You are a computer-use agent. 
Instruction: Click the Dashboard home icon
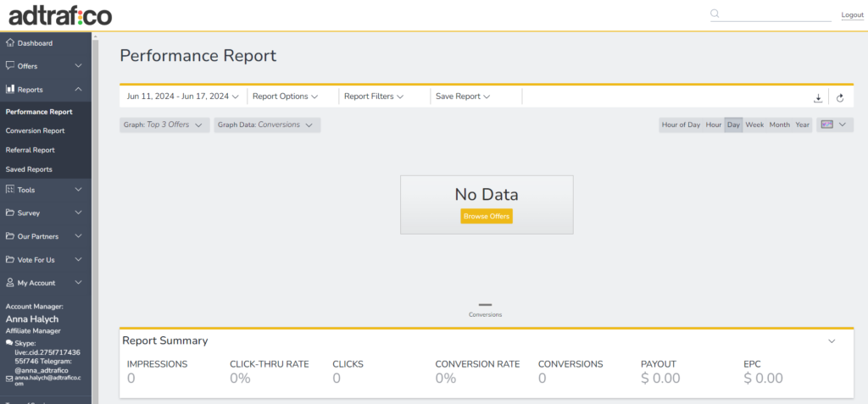click(x=10, y=42)
